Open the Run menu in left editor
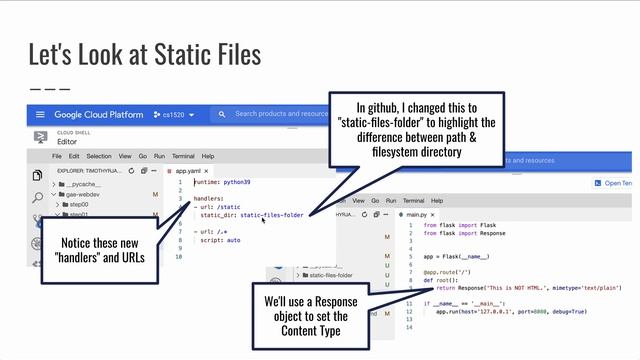Screen dimensions: 640x360 (159, 156)
